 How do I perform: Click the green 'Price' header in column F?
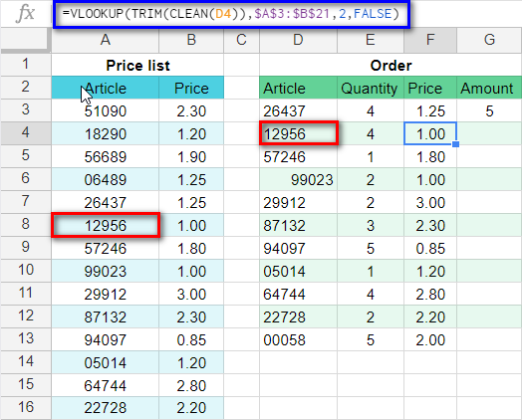[x=430, y=88]
